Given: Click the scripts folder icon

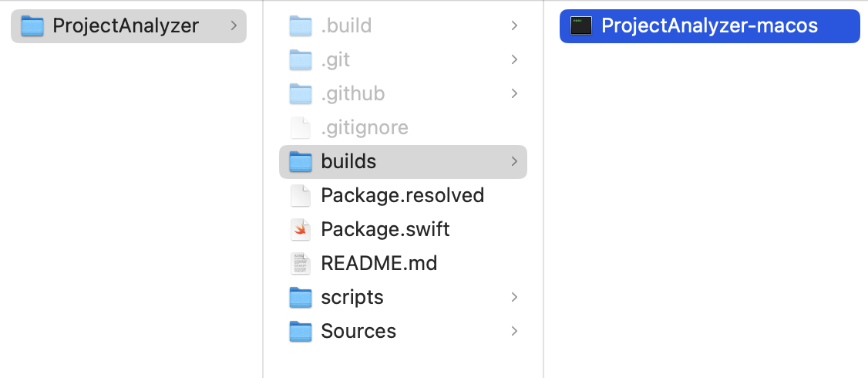Looking at the screenshot, I should (300, 297).
